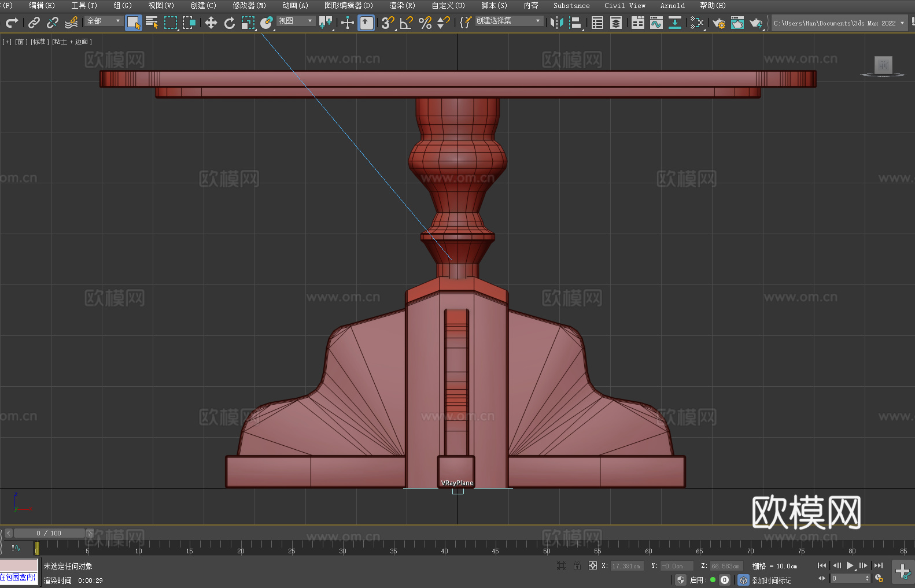Image resolution: width=915 pixels, height=588 pixels.
Task: Open Render Setup teapot-gear icon
Action: pos(719,23)
